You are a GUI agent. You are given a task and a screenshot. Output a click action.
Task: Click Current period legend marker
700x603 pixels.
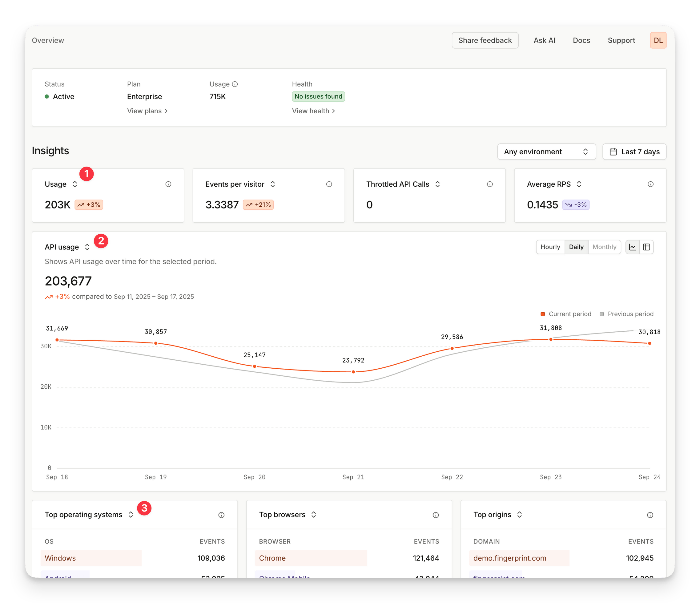click(x=543, y=314)
